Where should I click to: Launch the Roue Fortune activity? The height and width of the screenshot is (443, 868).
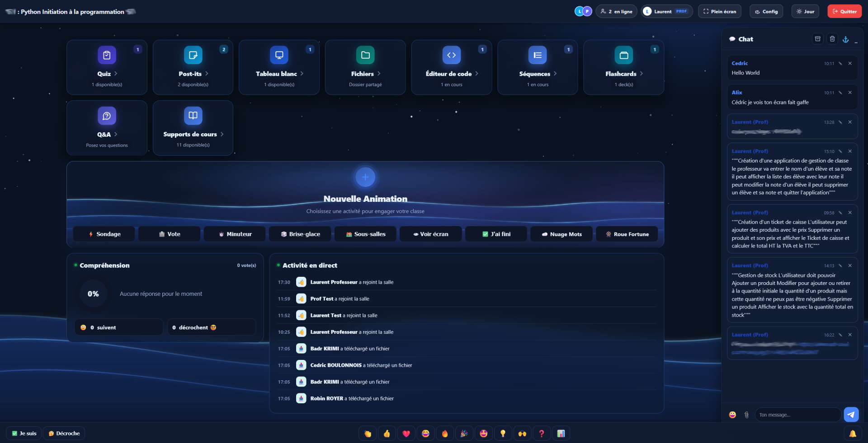(627, 234)
